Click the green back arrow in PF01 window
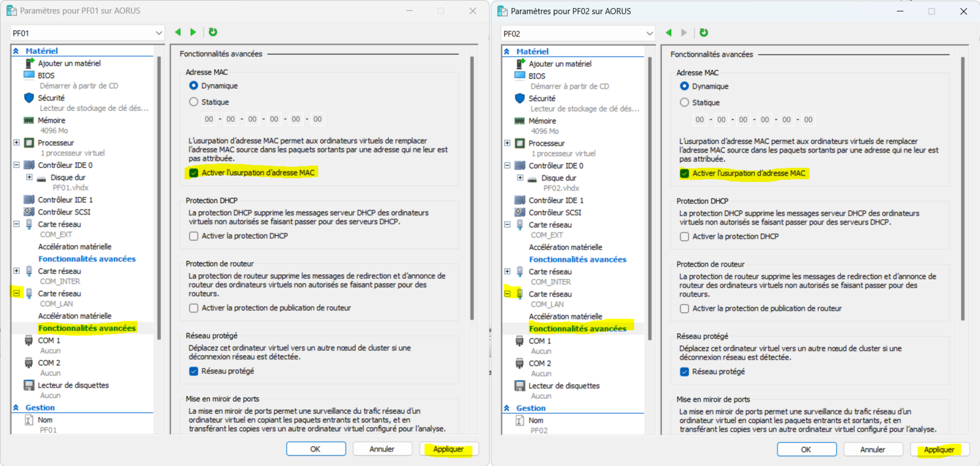980x466 pixels. [x=178, y=32]
